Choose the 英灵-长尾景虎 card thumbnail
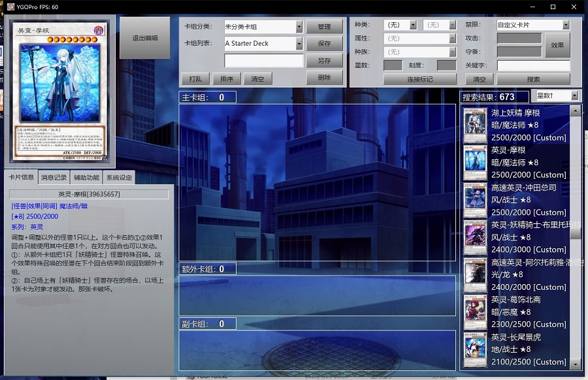588x380 pixels. pos(475,350)
